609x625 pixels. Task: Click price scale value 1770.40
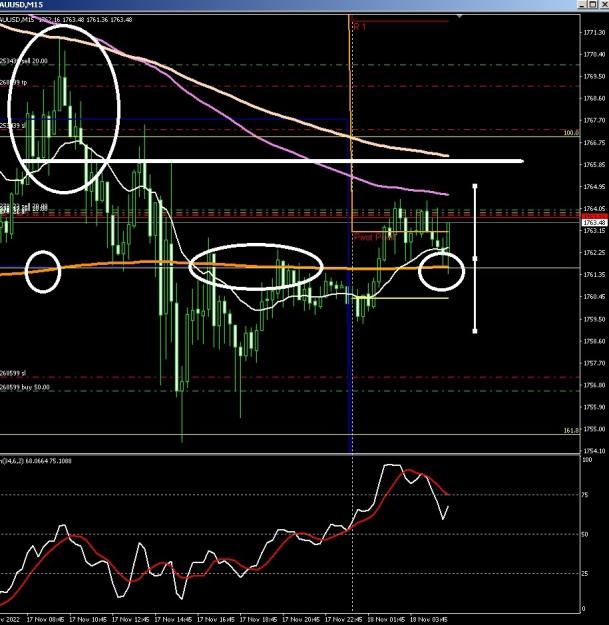[594, 54]
